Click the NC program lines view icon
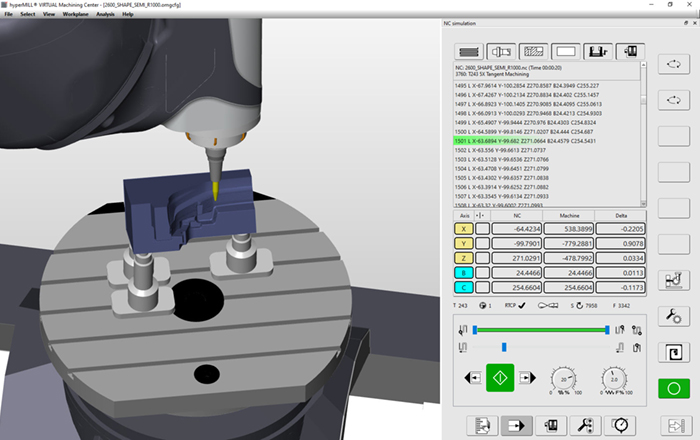Viewport: 700px width, 440px height. pos(469,52)
